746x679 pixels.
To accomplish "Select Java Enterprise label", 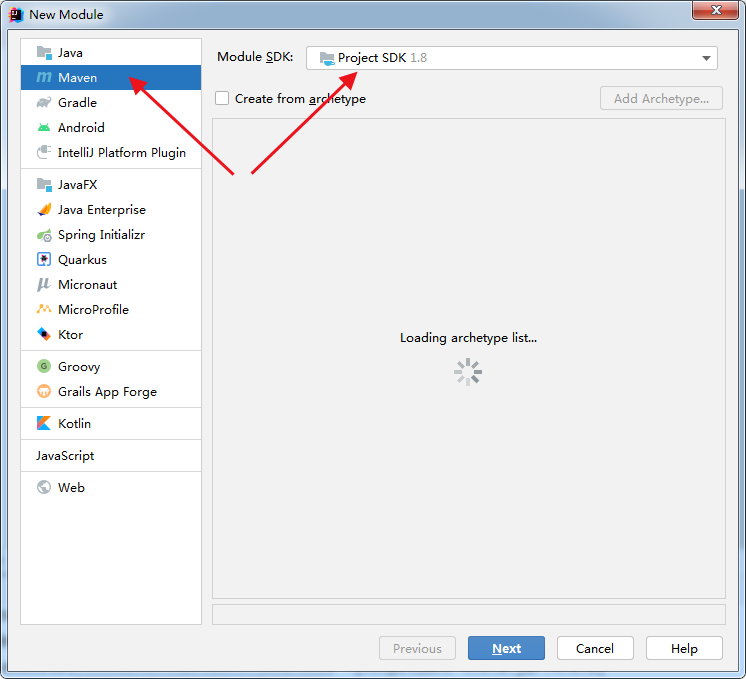I will (x=102, y=210).
